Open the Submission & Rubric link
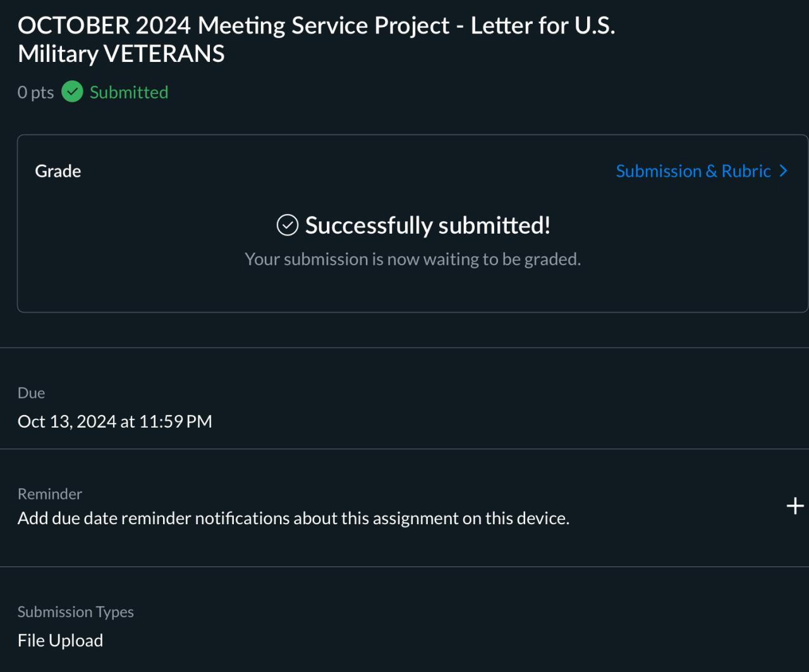 693,171
